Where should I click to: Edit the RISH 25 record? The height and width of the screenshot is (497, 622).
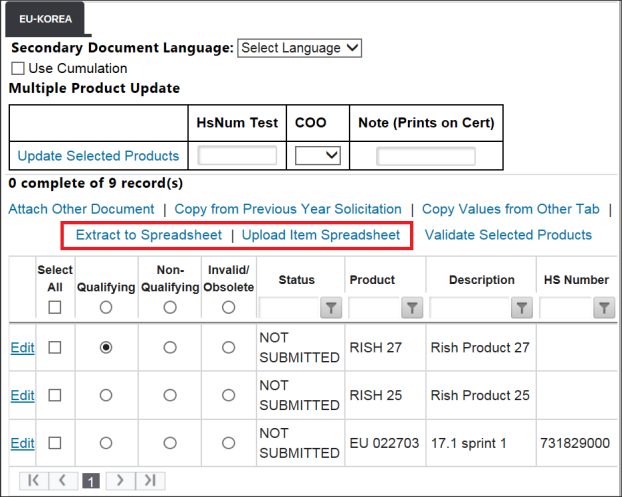point(23,395)
